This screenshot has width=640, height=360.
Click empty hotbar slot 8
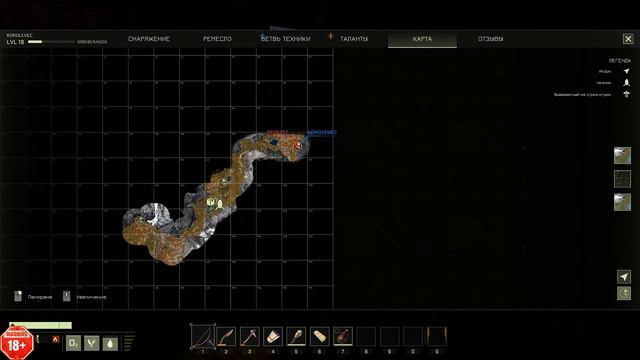click(366, 337)
